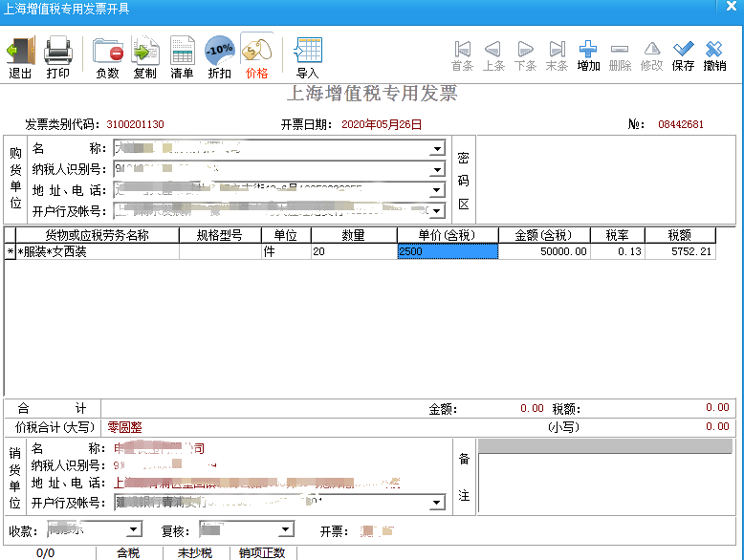Go to 末条 last record
The height and width of the screenshot is (560, 744).
pos(557,56)
